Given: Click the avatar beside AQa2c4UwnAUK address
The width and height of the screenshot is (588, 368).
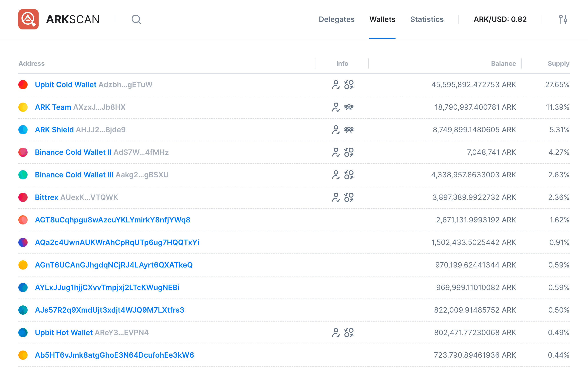Looking at the screenshot, I should pyautogui.click(x=23, y=242).
